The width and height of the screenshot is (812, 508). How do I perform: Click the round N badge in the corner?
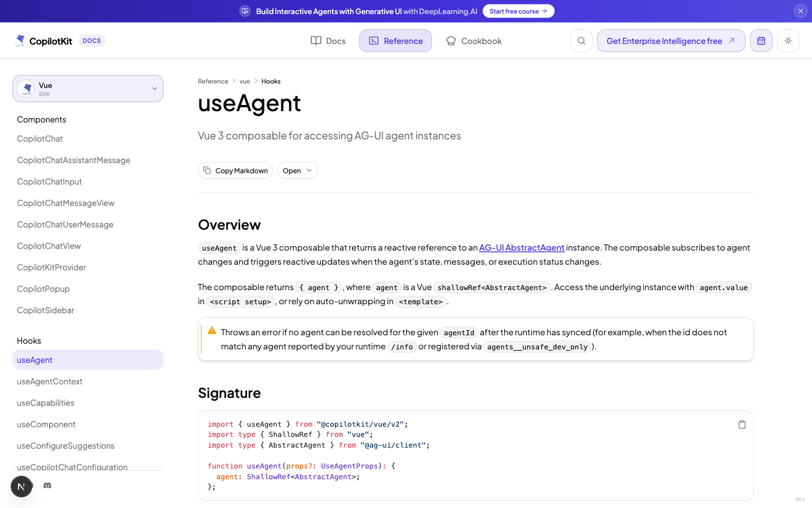21,487
